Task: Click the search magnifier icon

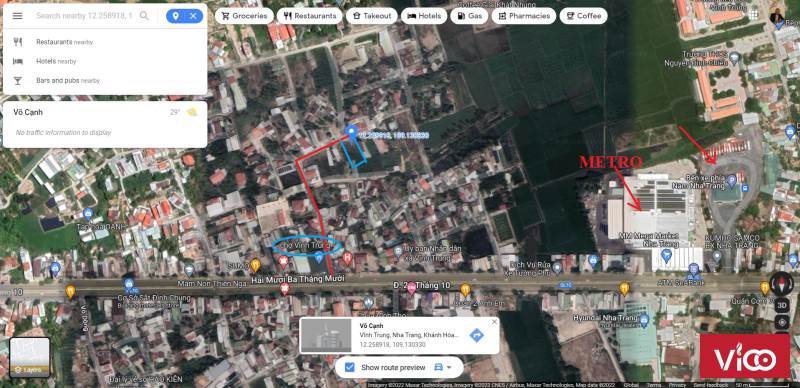Action: (x=144, y=16)
